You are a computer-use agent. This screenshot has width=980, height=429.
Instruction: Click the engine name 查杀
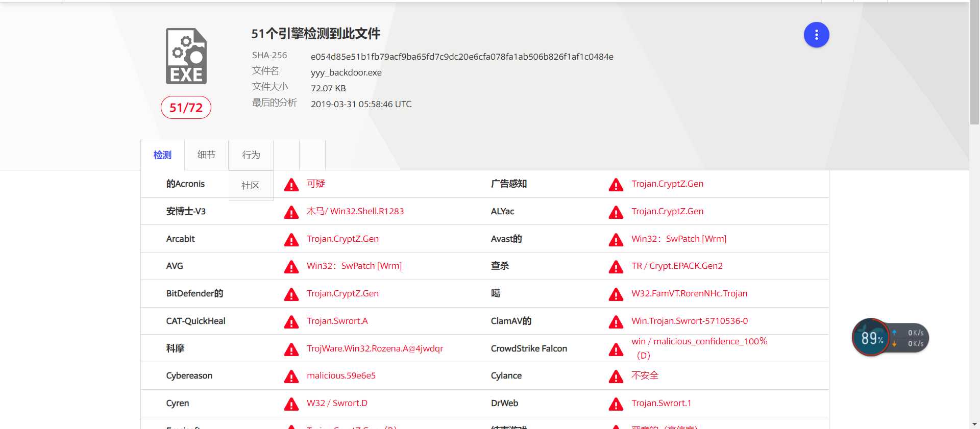pyautogui.click(x=500, y=266)
